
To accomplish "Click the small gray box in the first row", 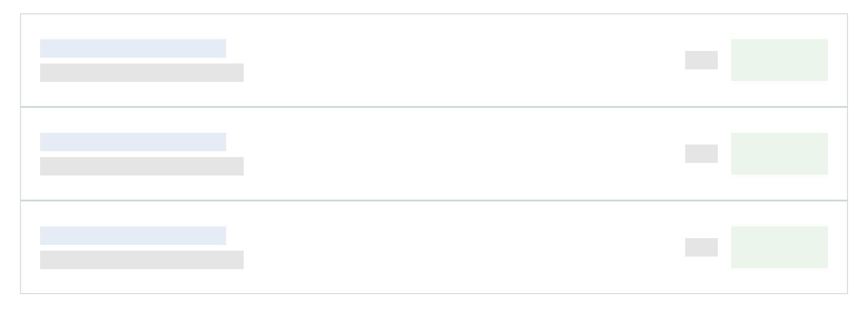I will (x=701, y=60).
